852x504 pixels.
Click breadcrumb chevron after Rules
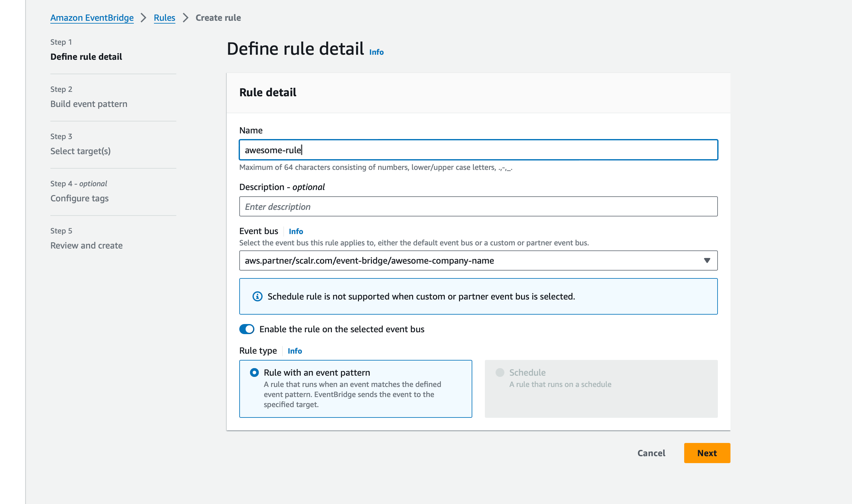coord(185,18)
